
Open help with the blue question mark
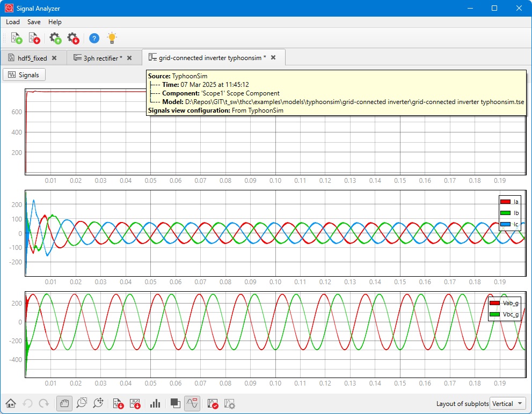coord(94,38)
